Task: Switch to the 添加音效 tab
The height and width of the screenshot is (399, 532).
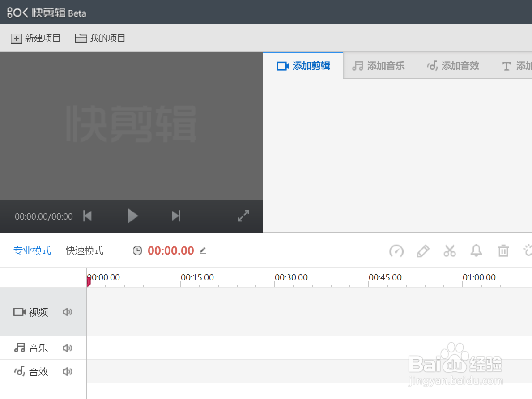Action: pyautogui.click(x=453, y=66)
